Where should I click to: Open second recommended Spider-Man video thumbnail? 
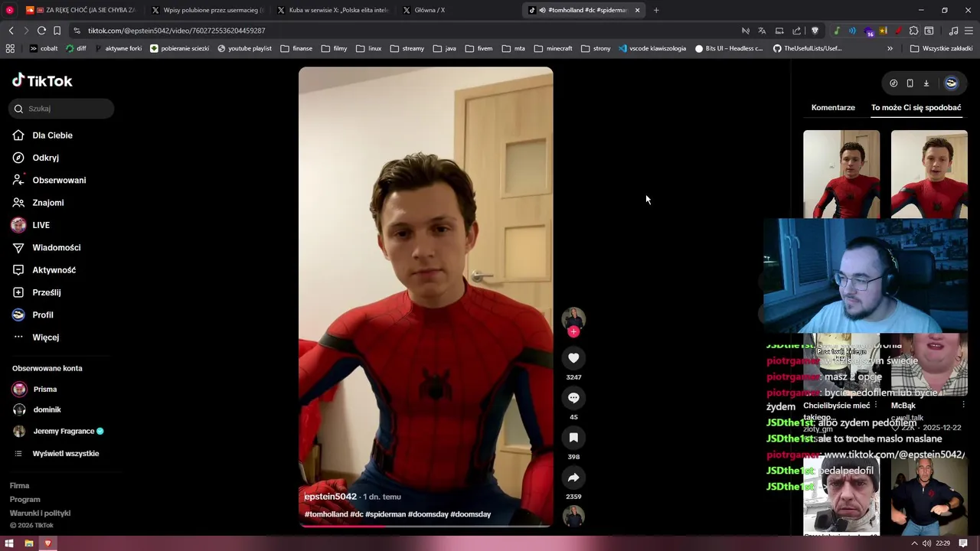click(929, 174)
